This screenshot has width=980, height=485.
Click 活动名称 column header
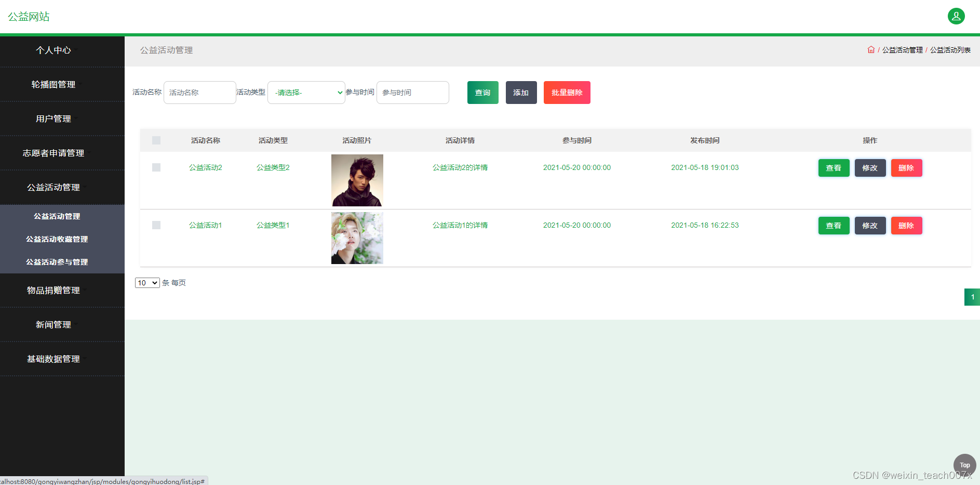point(206,140)
